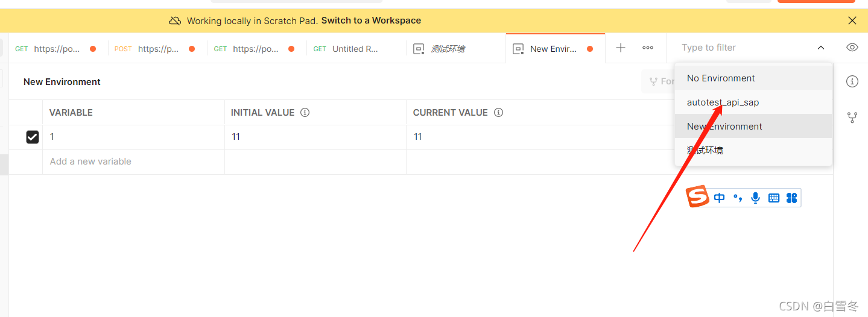The image size is (868, 317).
Task: Select New Environment from dropdown list
Action: 753,127
